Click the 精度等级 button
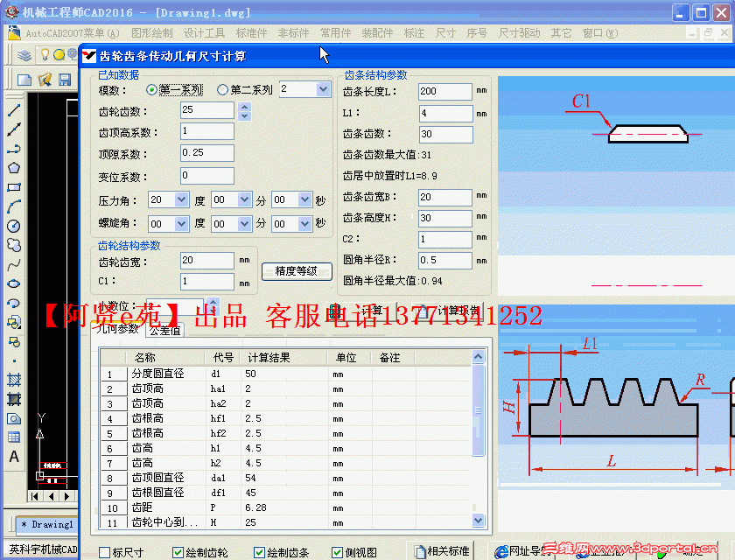This screenshot has height=560, width=735. point(297,271)
